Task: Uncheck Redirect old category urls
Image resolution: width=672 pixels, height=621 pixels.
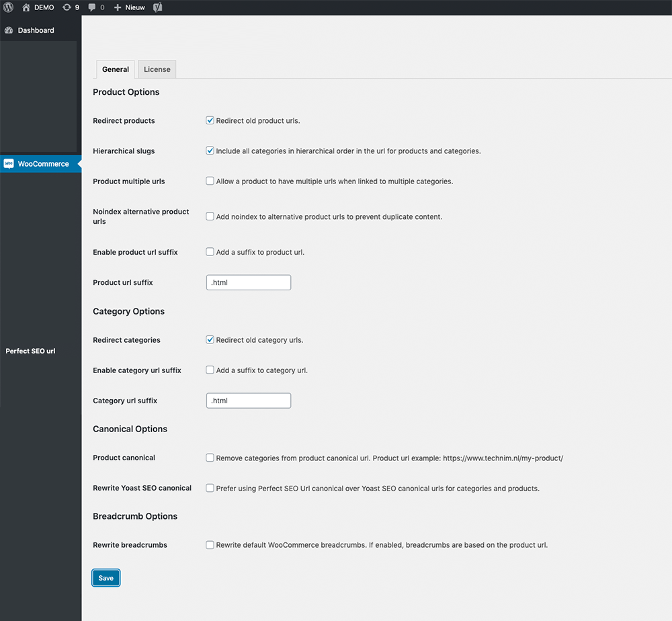Action: 210,340
